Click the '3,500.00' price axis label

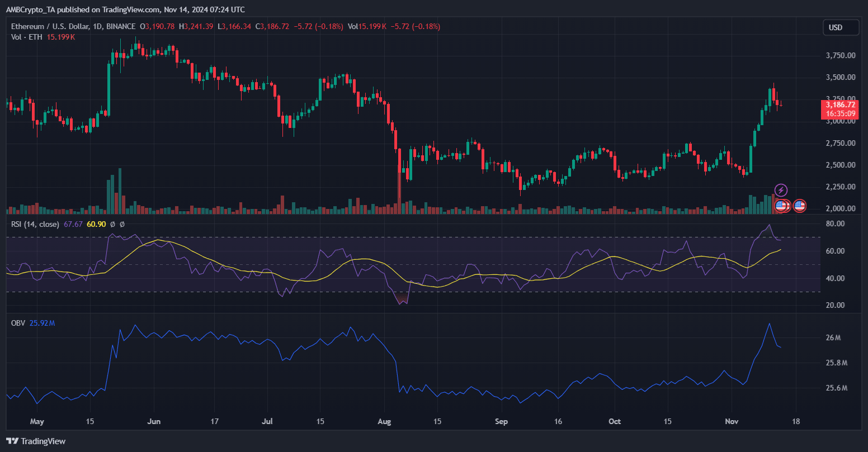coord(841,77)
